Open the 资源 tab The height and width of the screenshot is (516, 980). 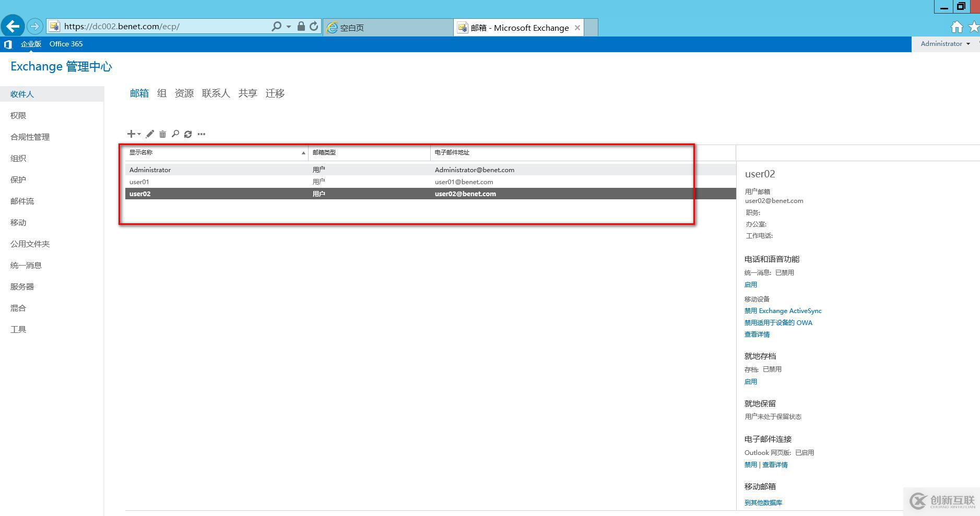(x=184, y=93)
